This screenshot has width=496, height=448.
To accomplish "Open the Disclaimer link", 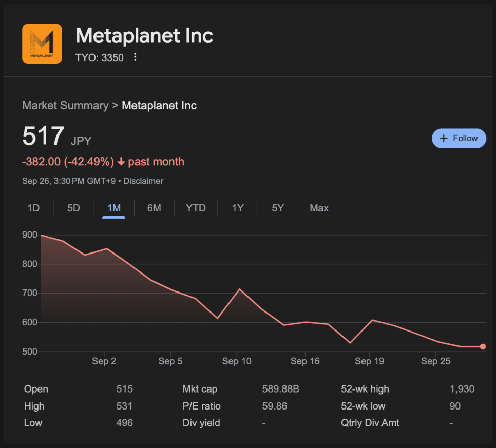I will pyautogui.click(x=143, y=181).
